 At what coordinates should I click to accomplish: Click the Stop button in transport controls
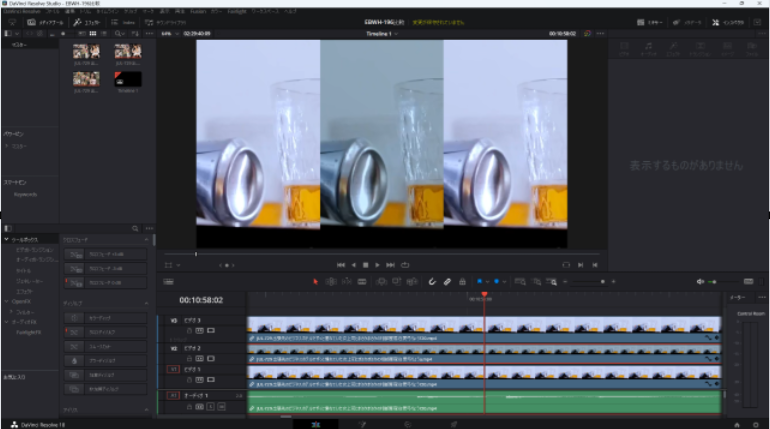point(365,265)
